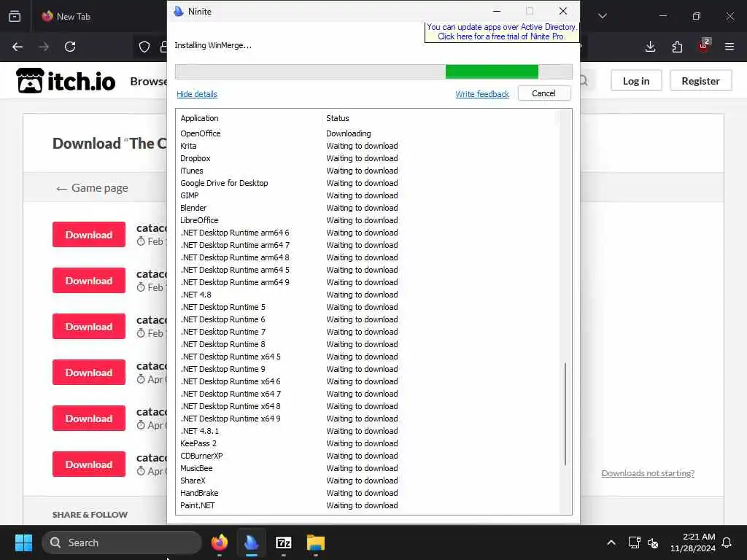This screenshot has width=747, height=560.
Task: Click the taskbar Search box
Action: [x=122, y=542]
